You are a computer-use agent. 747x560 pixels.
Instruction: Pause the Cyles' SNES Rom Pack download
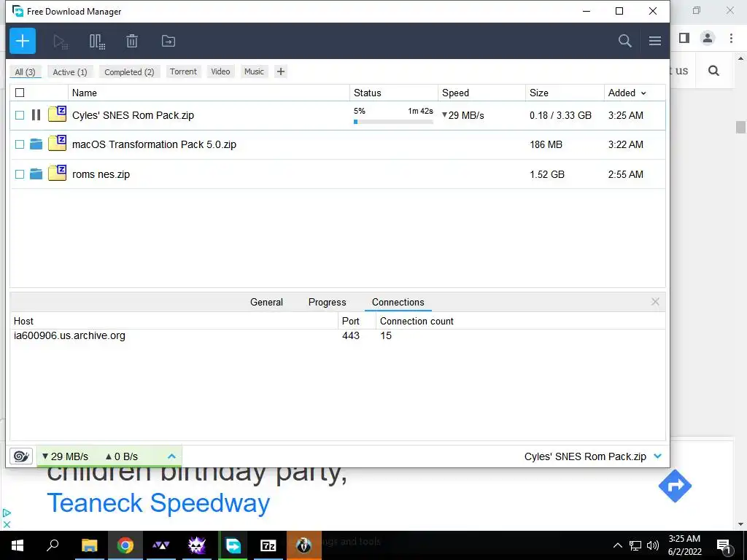(x=36, y=114)
